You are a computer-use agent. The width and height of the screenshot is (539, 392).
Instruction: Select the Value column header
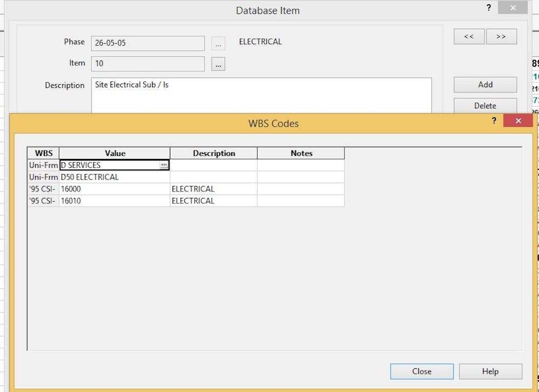(x=115, y=153)
